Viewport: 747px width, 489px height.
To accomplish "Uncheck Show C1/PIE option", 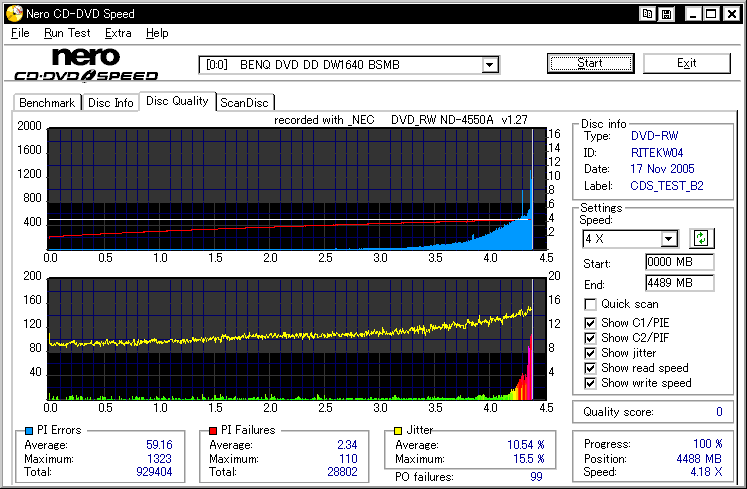I will (x=591, y=322).
